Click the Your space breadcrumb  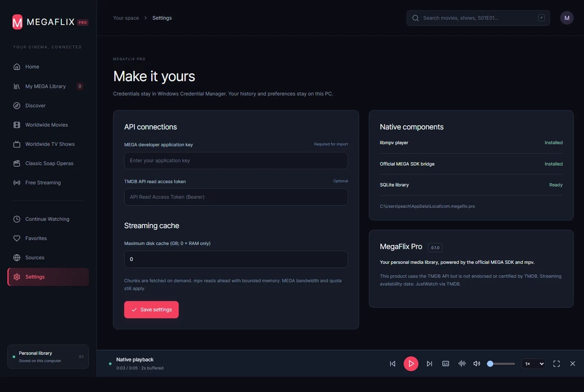coord(126,18)
